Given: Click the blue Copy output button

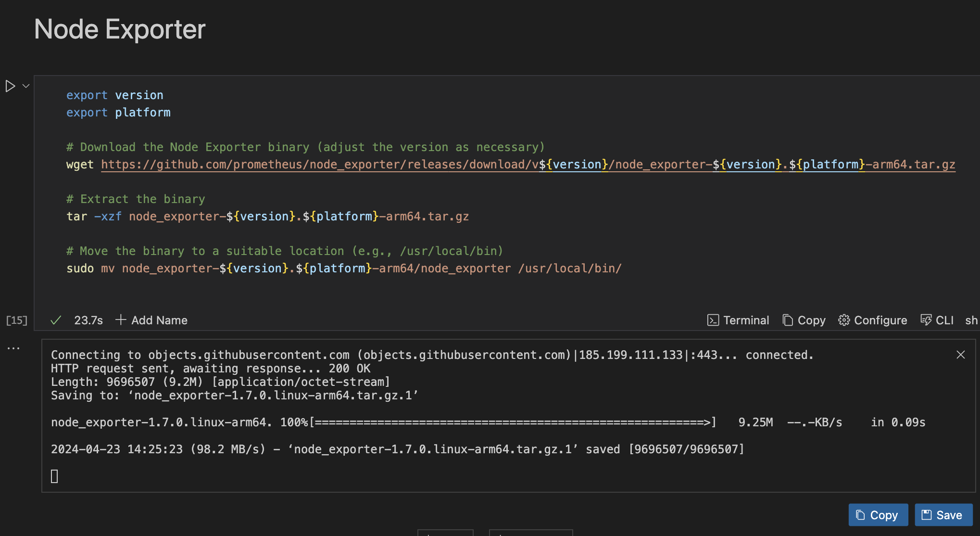Looking at the screenshot, I should [878, 515].
